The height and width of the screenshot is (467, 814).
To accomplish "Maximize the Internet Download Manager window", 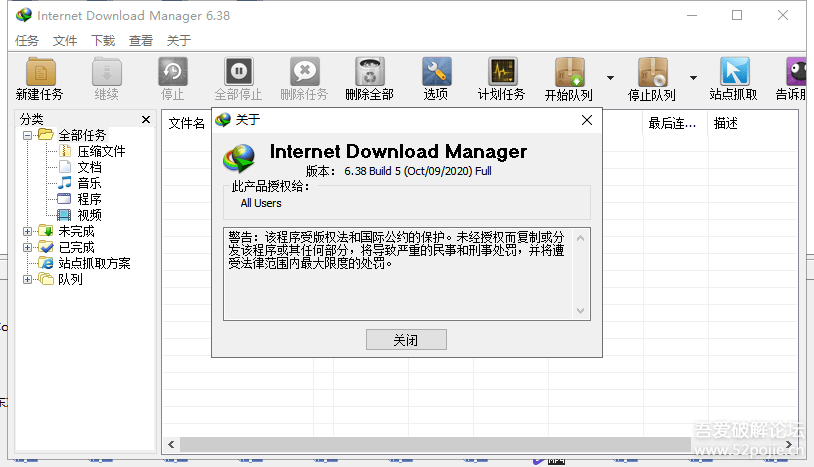I will tap(737, 16).
